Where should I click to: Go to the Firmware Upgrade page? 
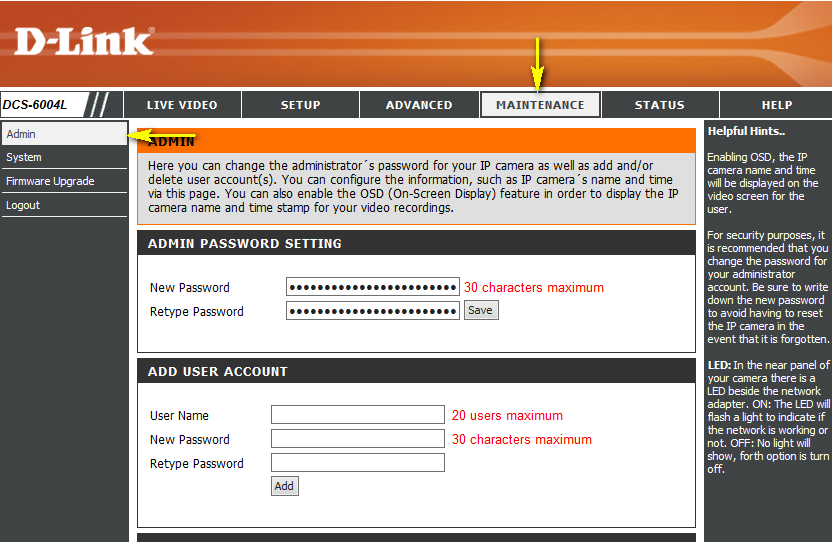pyautogui.click(x=50, y=182)
